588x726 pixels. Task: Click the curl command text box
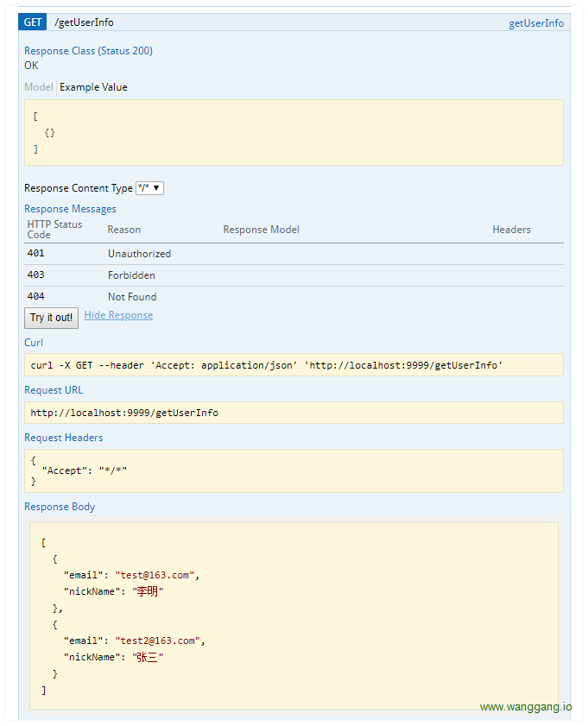(294, 364)
